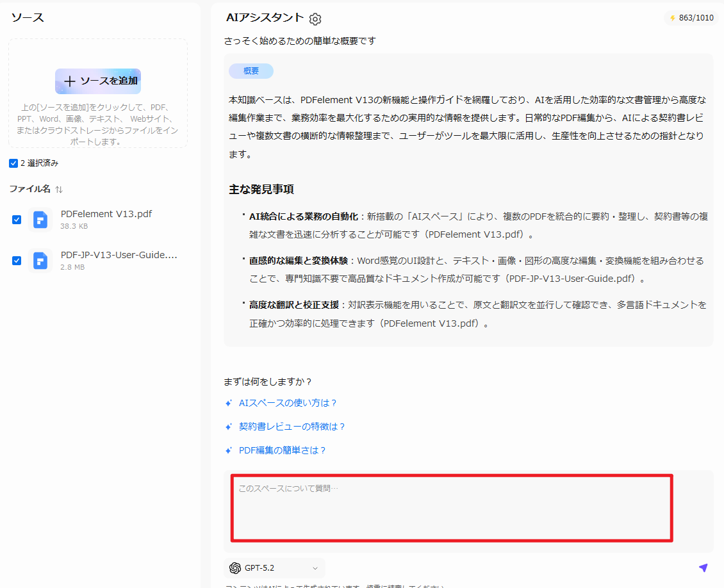Click the PDF-JP-V13-User-Guide file icon

40,261
